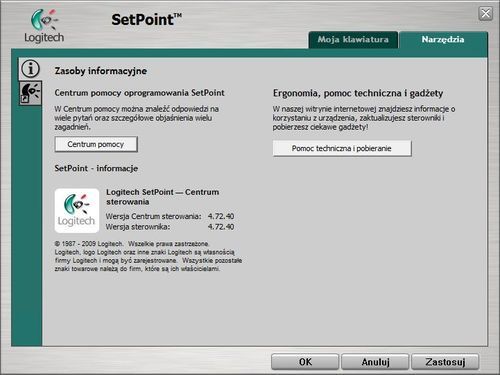Click the Centrum pomocy button

click(x=96, y=144)
